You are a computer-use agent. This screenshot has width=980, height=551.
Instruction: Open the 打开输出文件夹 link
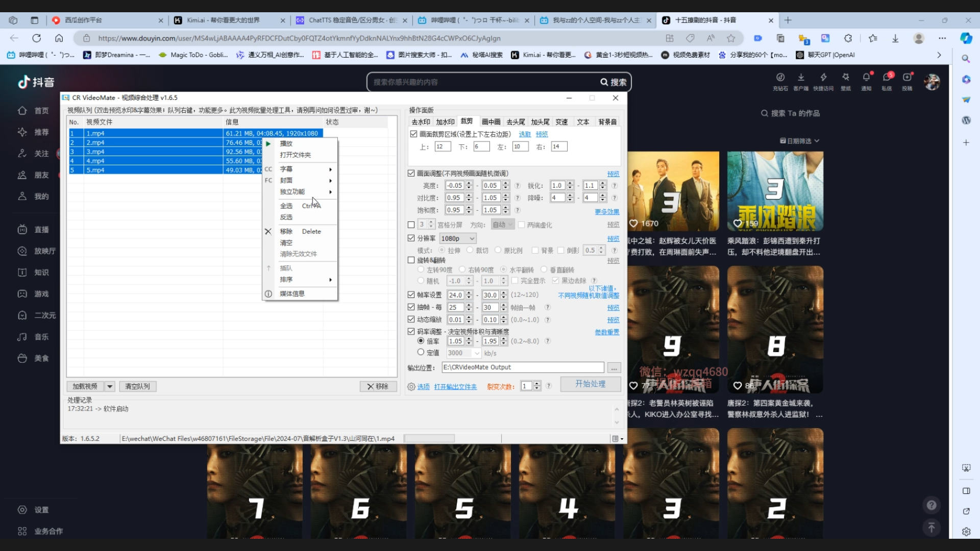point(455,387)
